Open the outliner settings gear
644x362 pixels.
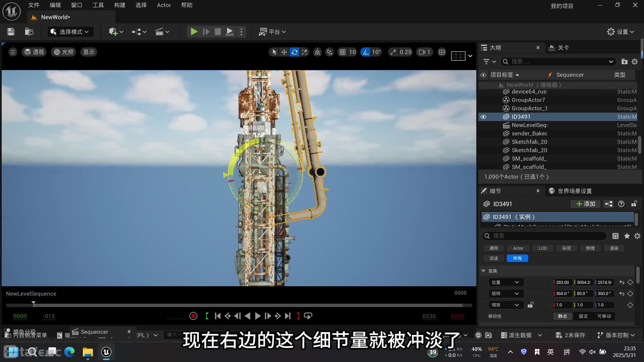[x=635, y=62]
